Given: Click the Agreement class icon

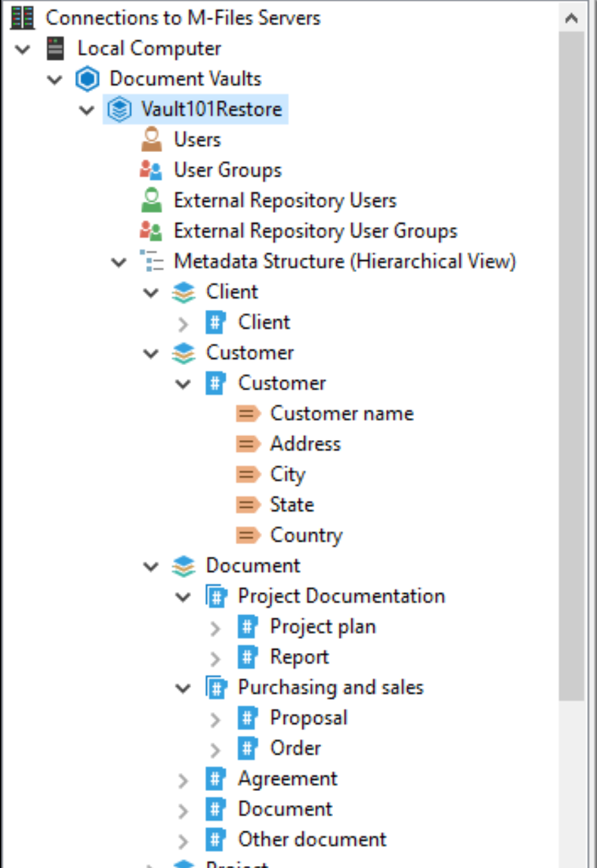Looking at the screenshot, I should pyautogui.click(x=216, y=779).
